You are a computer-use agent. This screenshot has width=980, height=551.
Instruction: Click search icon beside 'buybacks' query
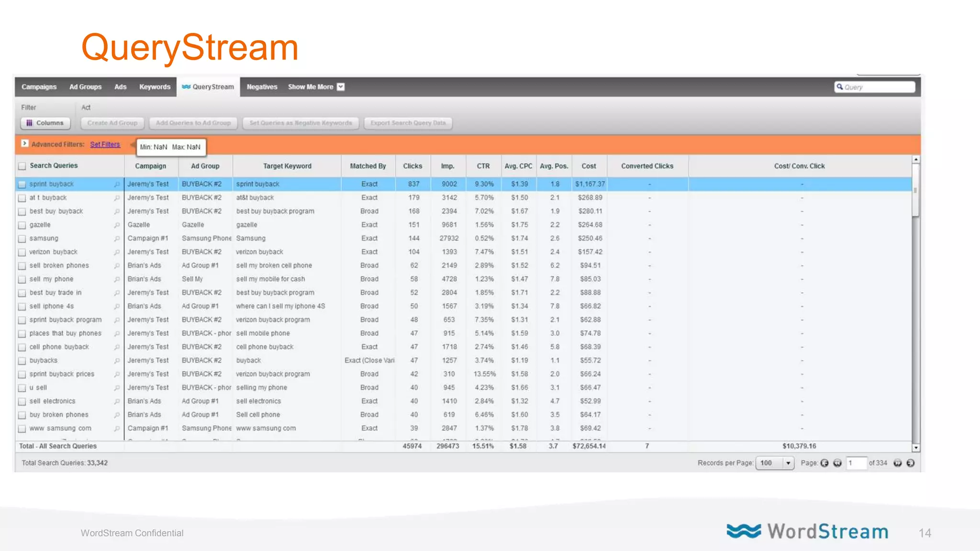click(117, 361)
